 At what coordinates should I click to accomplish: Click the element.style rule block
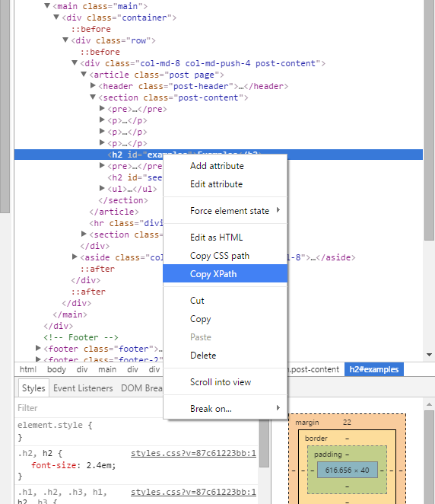tap(136, 432)
